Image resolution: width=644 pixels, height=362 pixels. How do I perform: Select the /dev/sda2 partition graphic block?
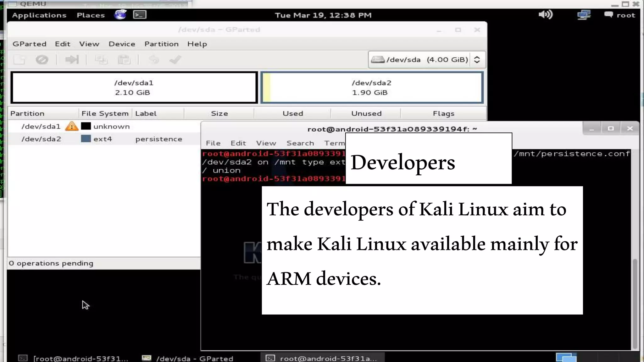click(x=372, y=88)
